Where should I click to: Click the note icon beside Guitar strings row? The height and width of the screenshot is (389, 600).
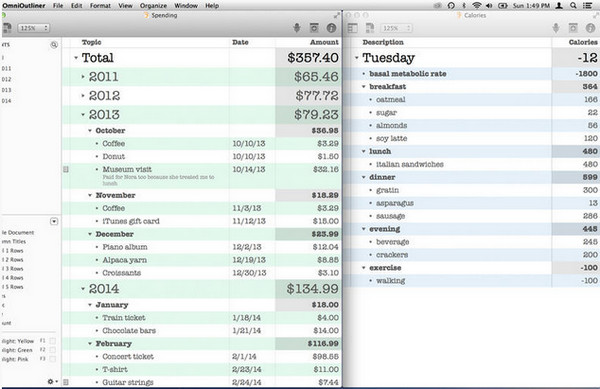pyautogui.click(x=66, y=382)
